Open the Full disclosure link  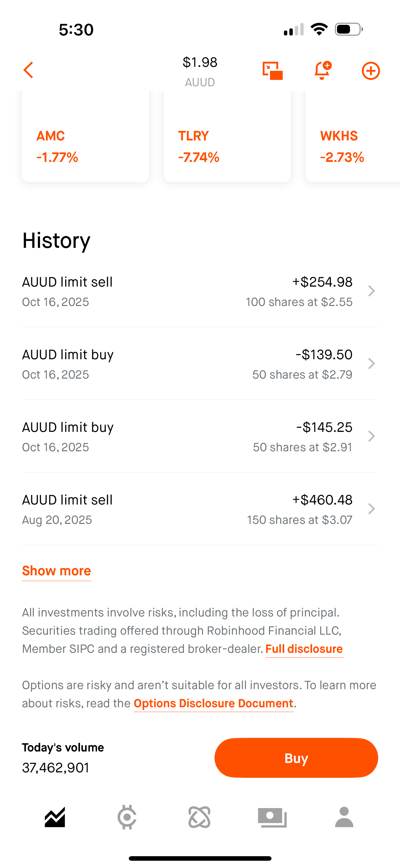304,649
